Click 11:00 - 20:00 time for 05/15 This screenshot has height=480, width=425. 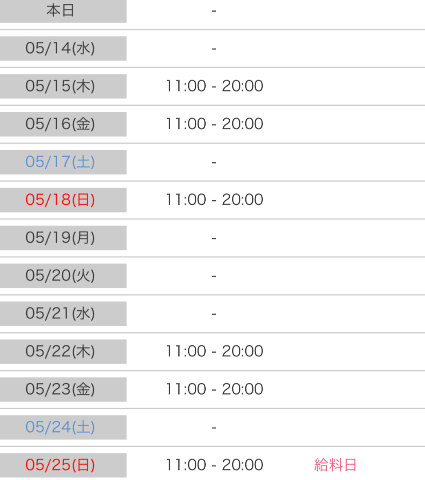click(215, 86)
